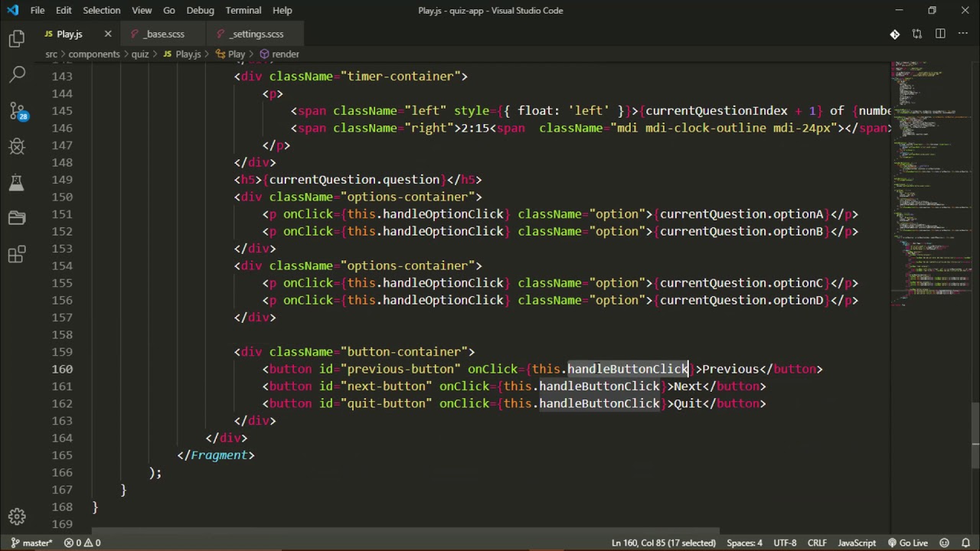Screen dimensions: 980x551
Task: Switch to the _base.scss tab
Action: (x=165, y=34)
